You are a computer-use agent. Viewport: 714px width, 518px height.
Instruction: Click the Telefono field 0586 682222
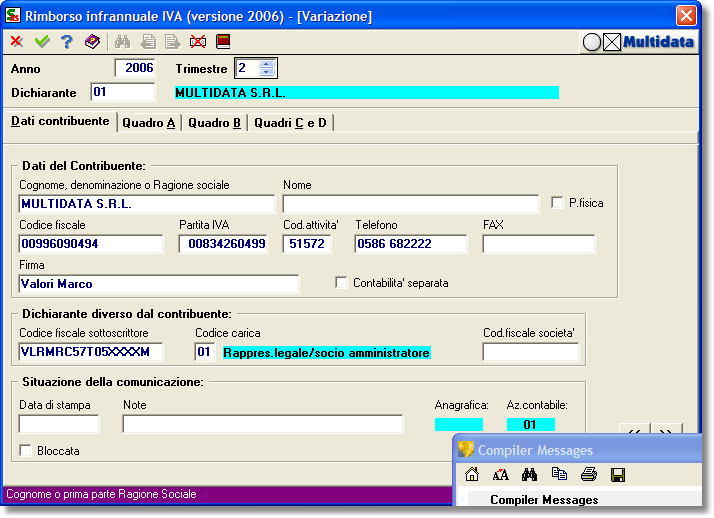(x=410, y=244)
